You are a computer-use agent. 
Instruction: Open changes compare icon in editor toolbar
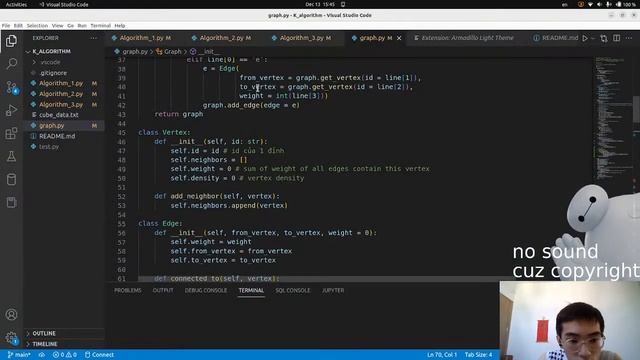click(604, 38)
